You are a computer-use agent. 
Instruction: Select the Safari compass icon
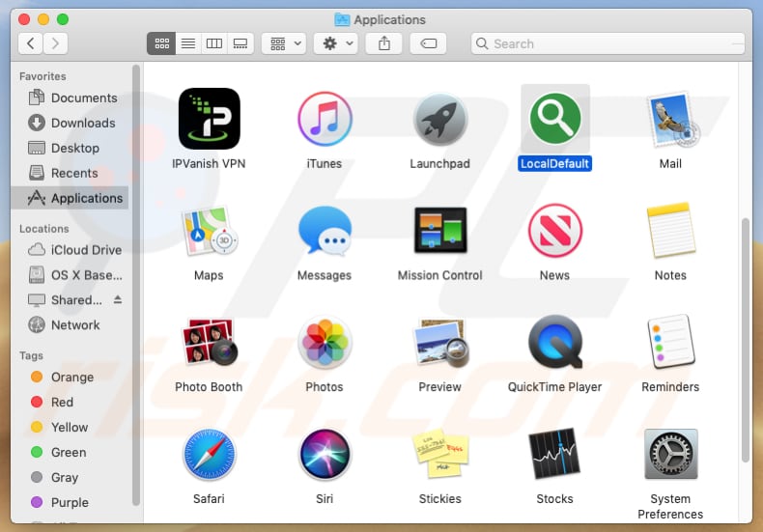209,454
